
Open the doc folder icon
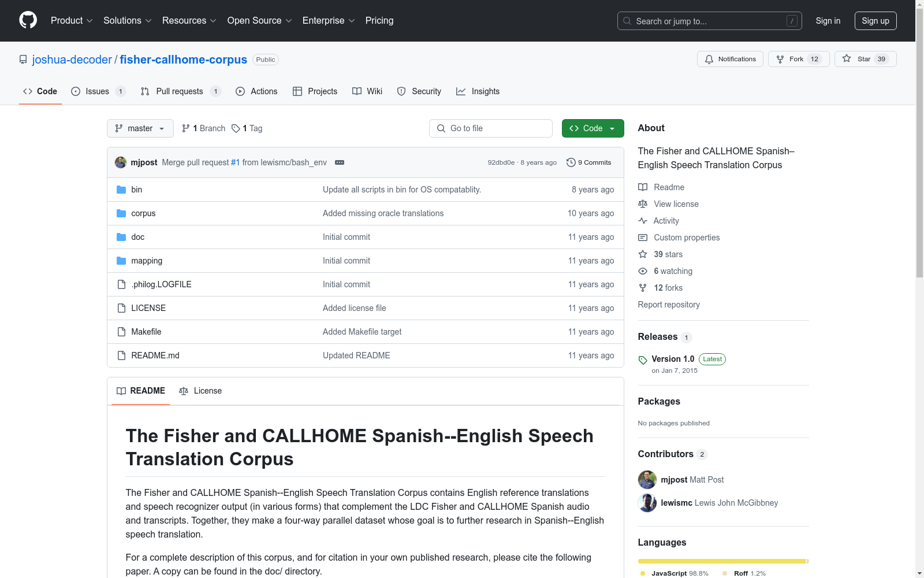click(x=121, y=237)
